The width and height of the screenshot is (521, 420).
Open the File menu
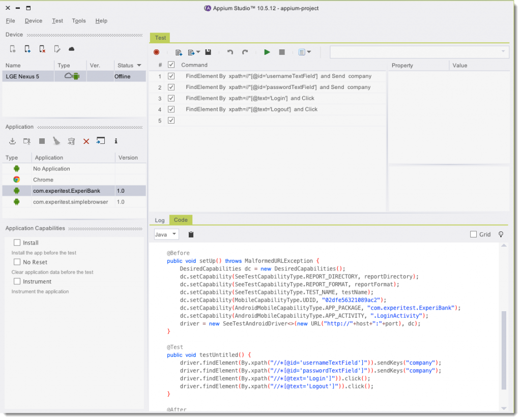pyautogui.click(x=10, y=21)
